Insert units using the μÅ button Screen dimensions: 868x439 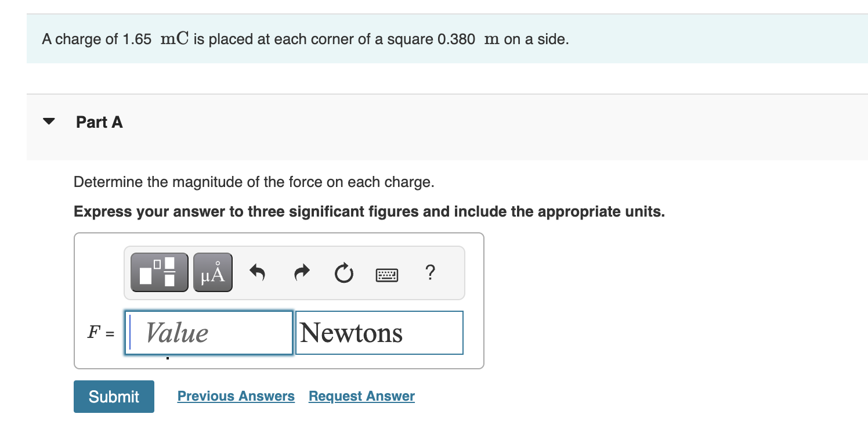tap(212, 271)
